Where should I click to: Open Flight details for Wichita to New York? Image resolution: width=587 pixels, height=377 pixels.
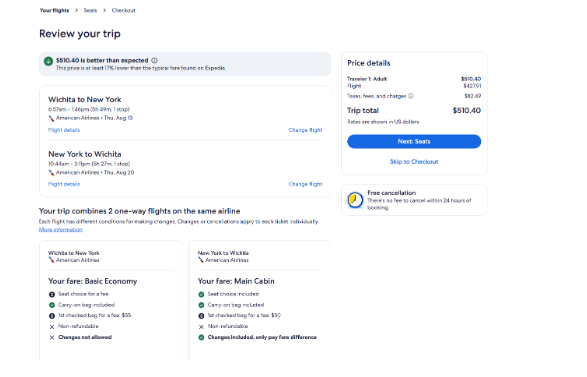click(x=64, y=130)
